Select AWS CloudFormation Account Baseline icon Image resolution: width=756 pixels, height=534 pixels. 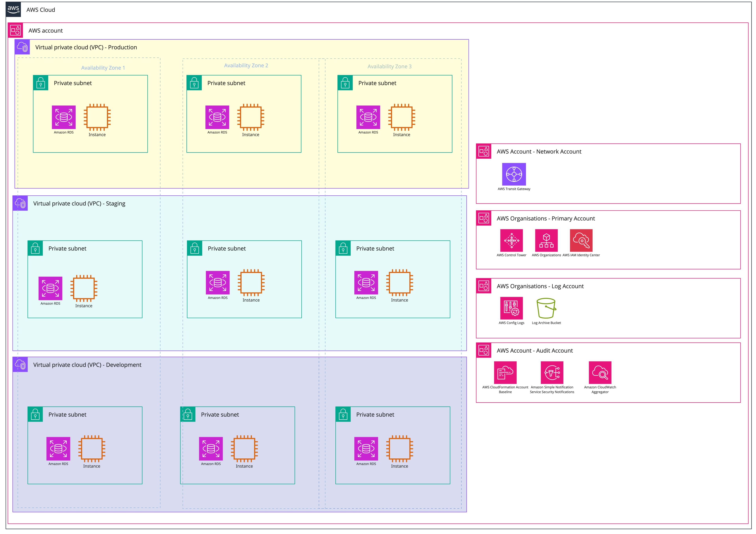[505, 373]
